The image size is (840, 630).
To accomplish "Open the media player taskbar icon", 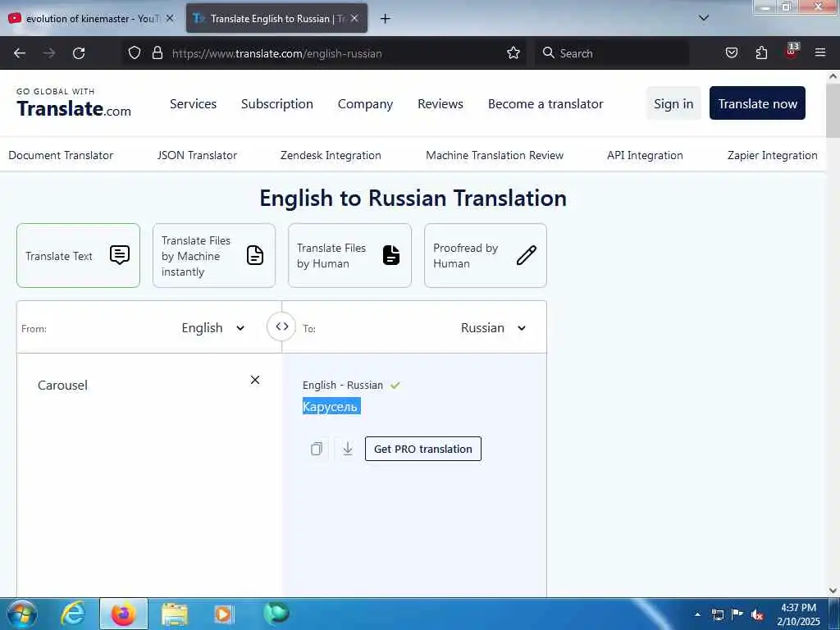I will [223, 614].
